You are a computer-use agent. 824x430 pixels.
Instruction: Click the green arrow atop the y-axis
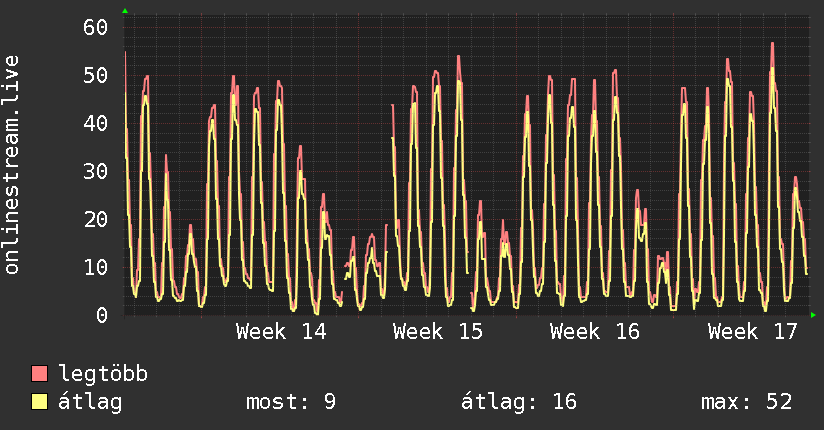(125, 11)
